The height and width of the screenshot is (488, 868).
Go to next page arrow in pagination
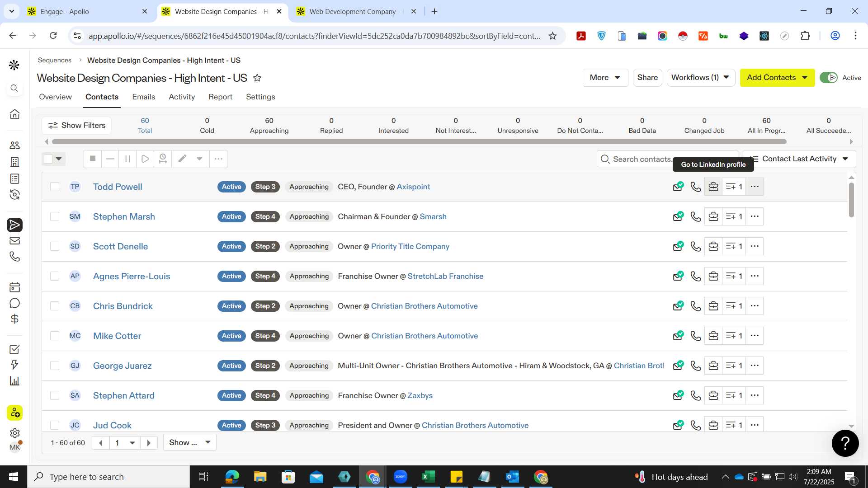(149, 443)
